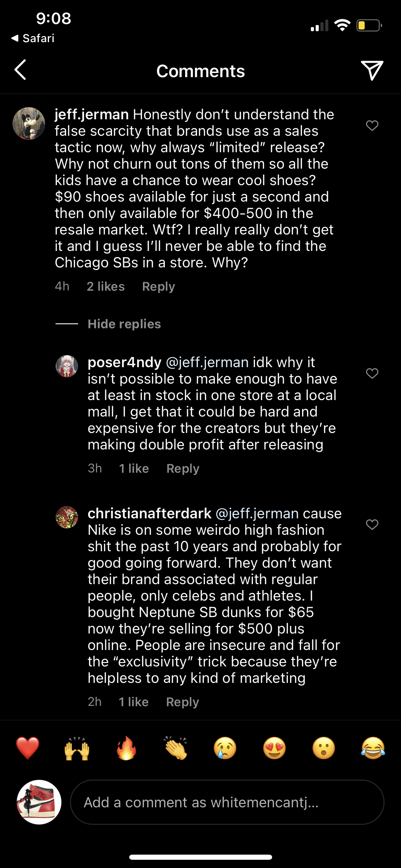Tap the back arrow in the Comments header
Screen dimensions: 401x868
[20, 70]
